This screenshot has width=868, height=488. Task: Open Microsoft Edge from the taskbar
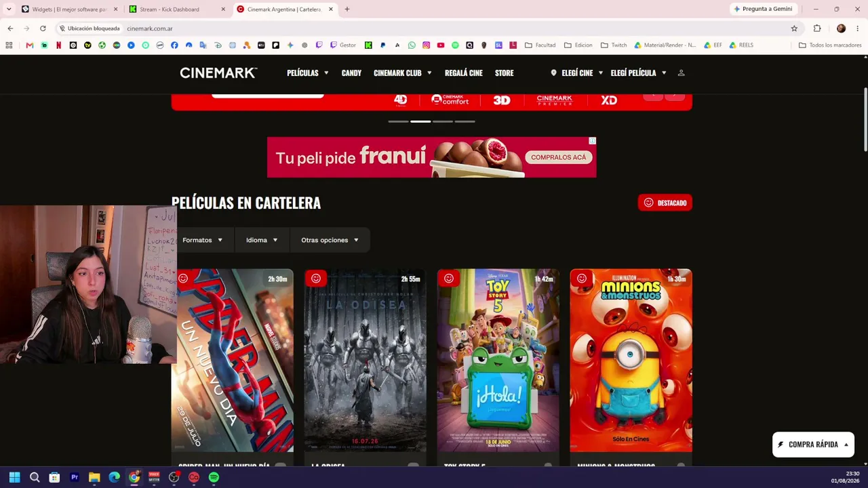click(114, 477)
